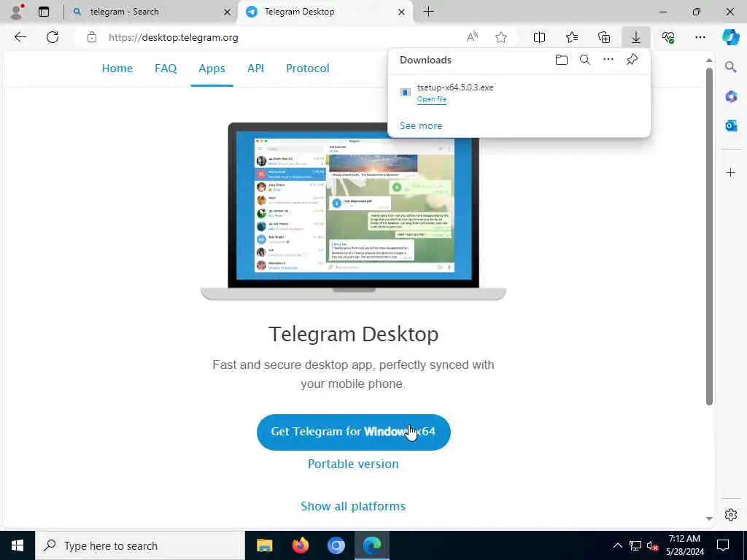Click the page vertical scrollbar thumb
This screenshot has height=560, width=747.
tap(709, 236)
